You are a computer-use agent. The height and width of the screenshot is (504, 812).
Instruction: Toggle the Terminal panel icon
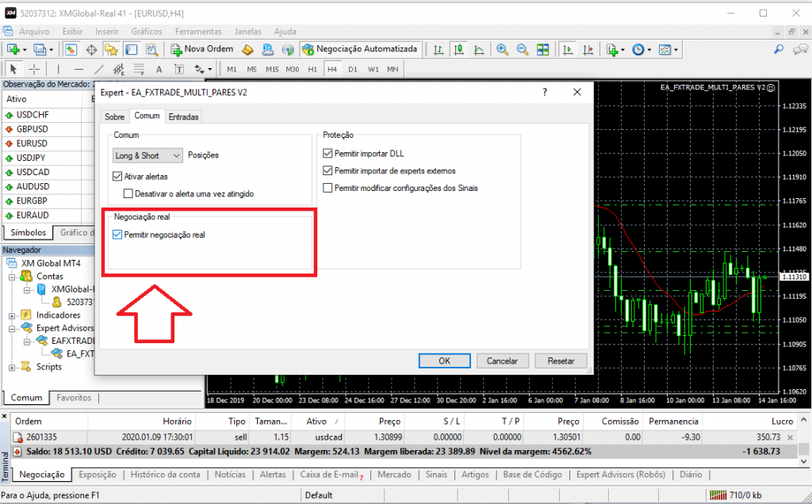coord(131,50)
